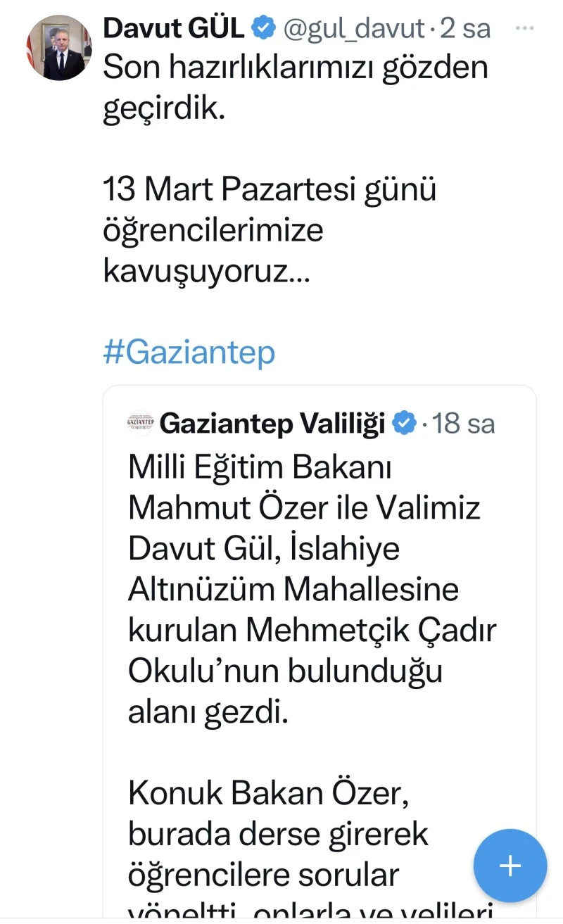Tap 'alanı gezdi.' line in quoted tweet
This screenshot has height=924, width=563.
click(x=208, y=713)
